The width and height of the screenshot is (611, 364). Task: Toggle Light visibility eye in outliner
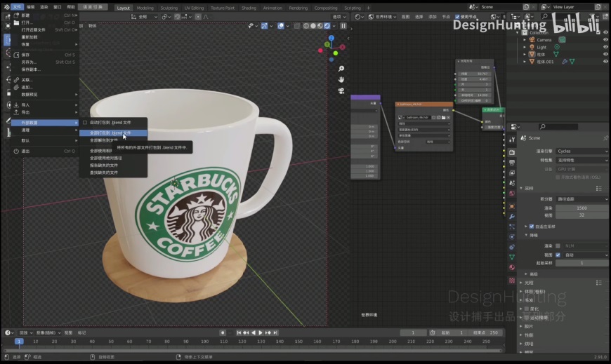605,47
